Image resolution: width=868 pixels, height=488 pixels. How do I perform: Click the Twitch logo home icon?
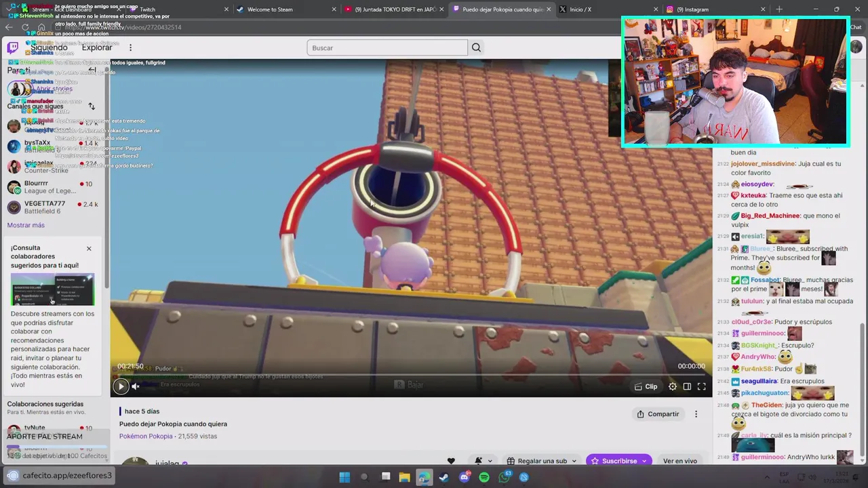13,47
